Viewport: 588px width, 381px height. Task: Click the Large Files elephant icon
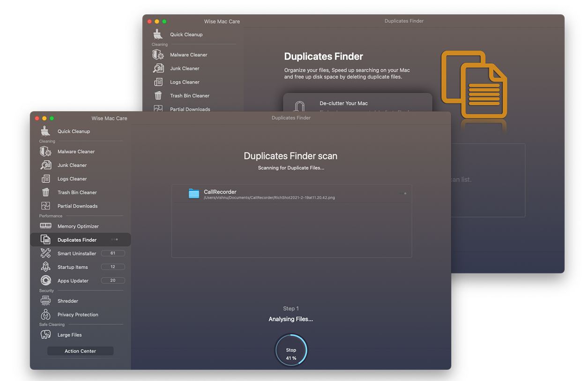point(45,335)
